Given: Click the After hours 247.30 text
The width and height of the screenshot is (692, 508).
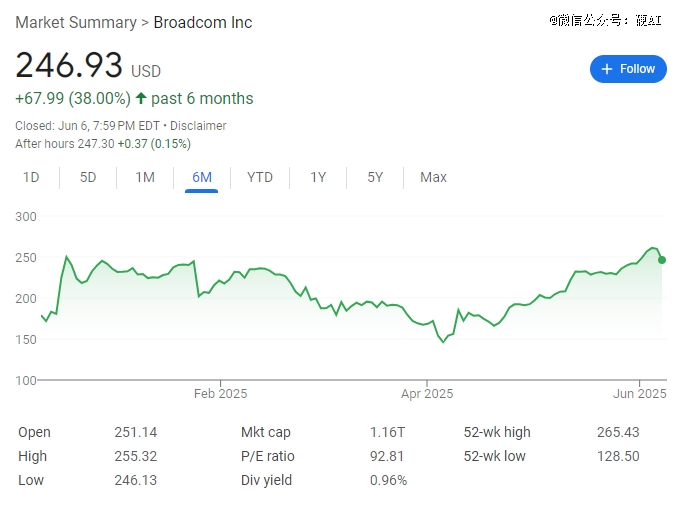Looking at the screenshot, I should tap(64, 144).
